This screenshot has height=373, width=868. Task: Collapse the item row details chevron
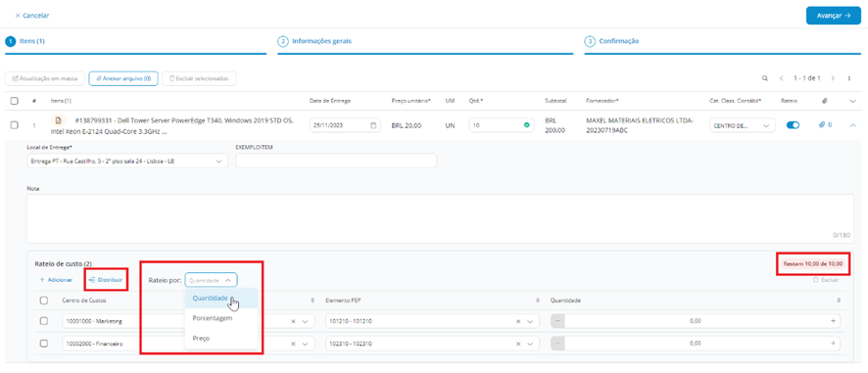point(852,125)
